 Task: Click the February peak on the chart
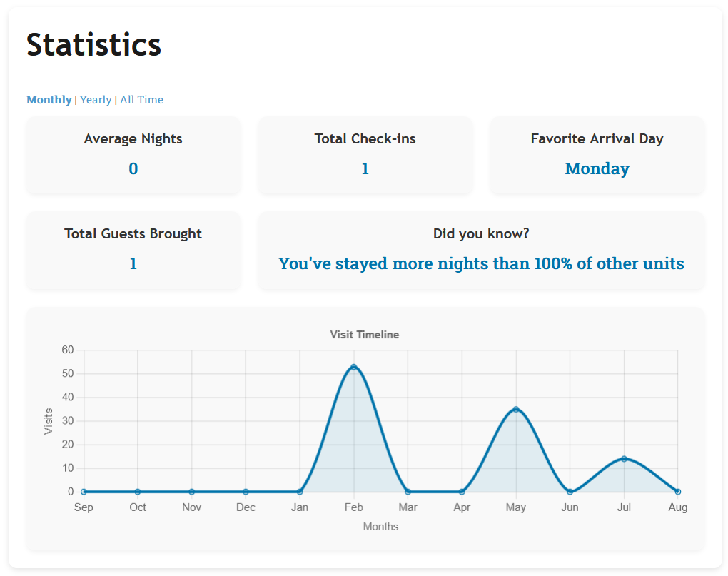coord(354,365)
